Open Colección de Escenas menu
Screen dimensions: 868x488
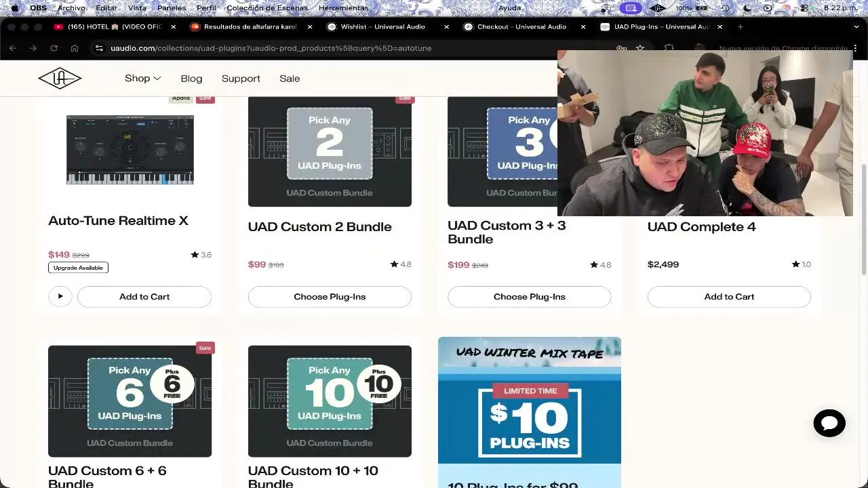[267, 8]
